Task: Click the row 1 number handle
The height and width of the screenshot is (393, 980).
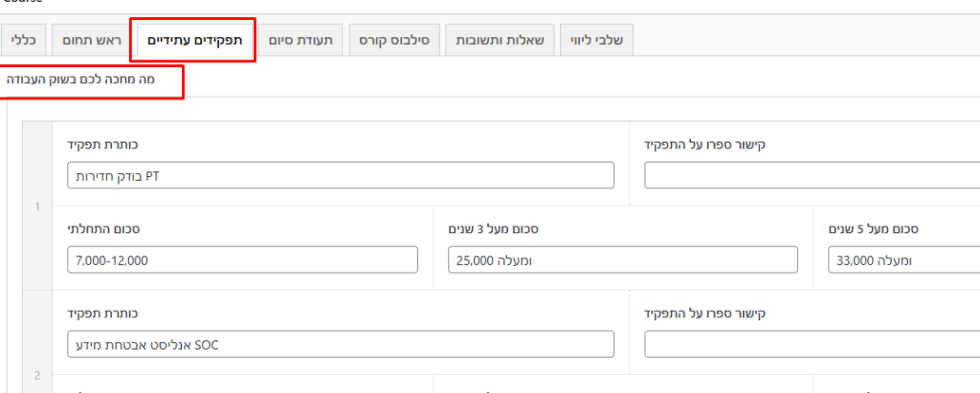Action: point(37,206)
